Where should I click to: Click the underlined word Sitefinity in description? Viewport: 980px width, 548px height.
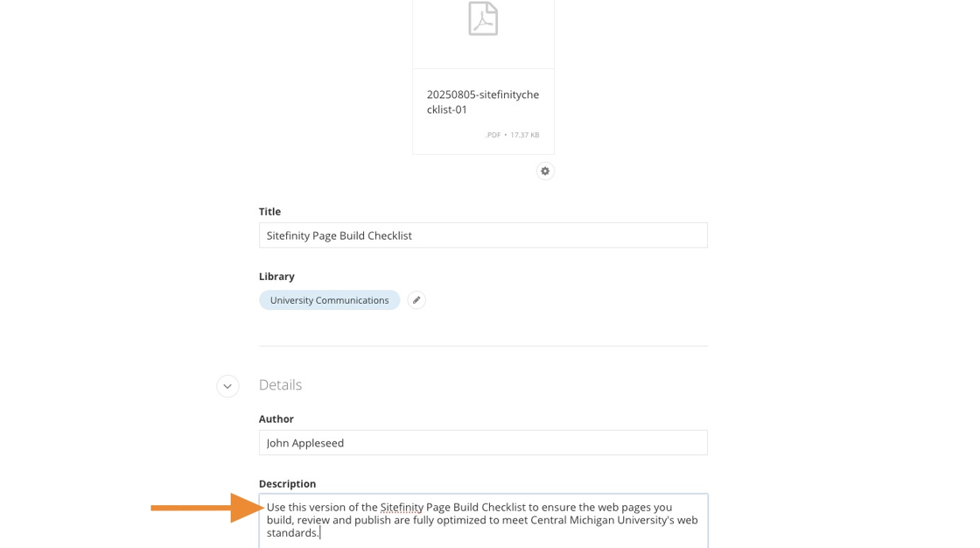pyautogui.click(x=402, y=507)
